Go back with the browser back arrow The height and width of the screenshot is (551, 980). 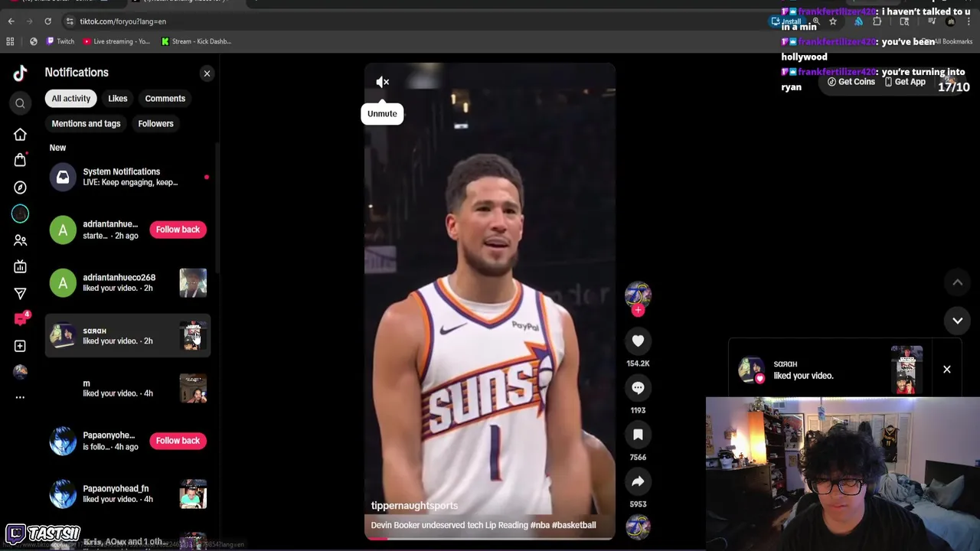click(11, 21)
